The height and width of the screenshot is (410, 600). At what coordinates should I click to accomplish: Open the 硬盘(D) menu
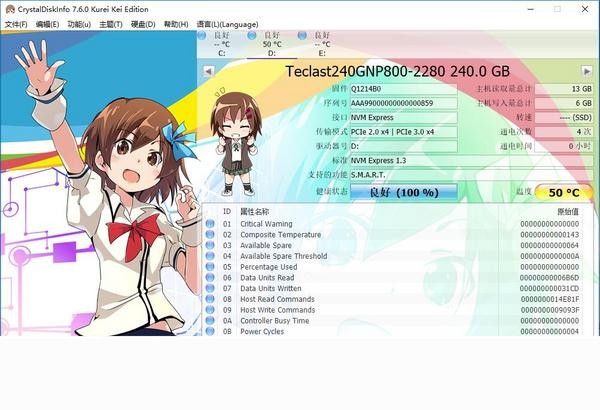(143, 25)
